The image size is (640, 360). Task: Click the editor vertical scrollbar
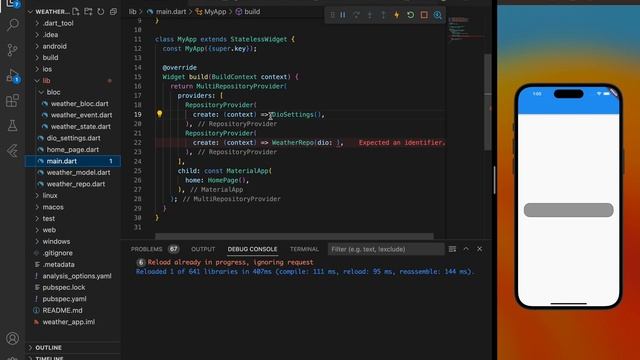pyautogui.click(x=488, y=102)
